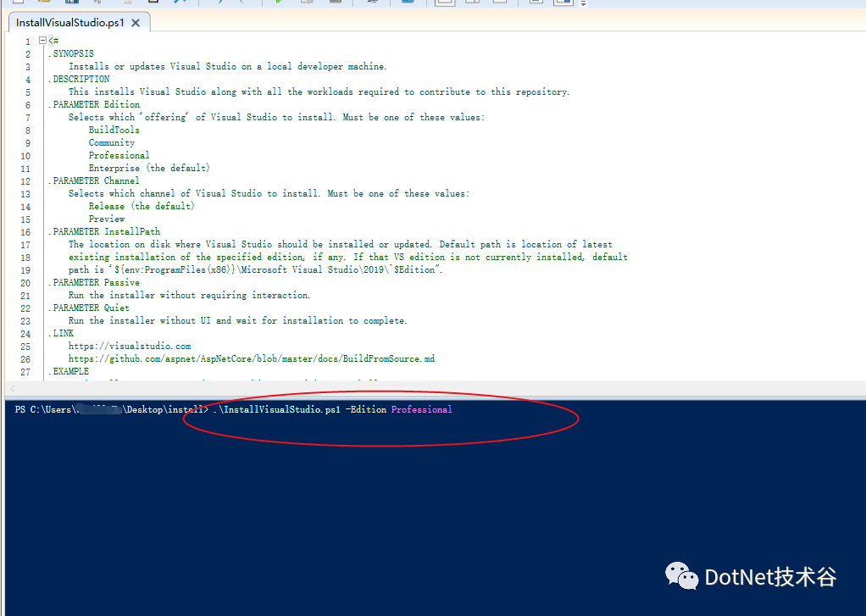
Task: Click the 'BuildTools' value line
Action: (114, 130)
